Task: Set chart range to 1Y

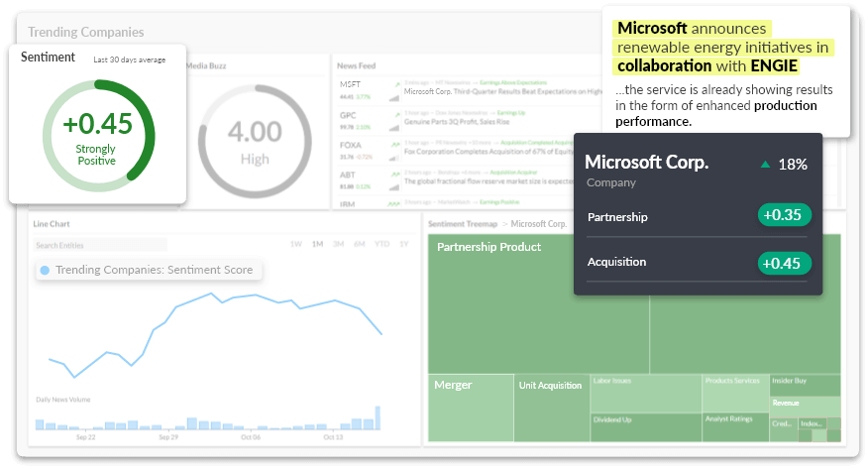Action: pyautogui.click(x=403, y=244)
